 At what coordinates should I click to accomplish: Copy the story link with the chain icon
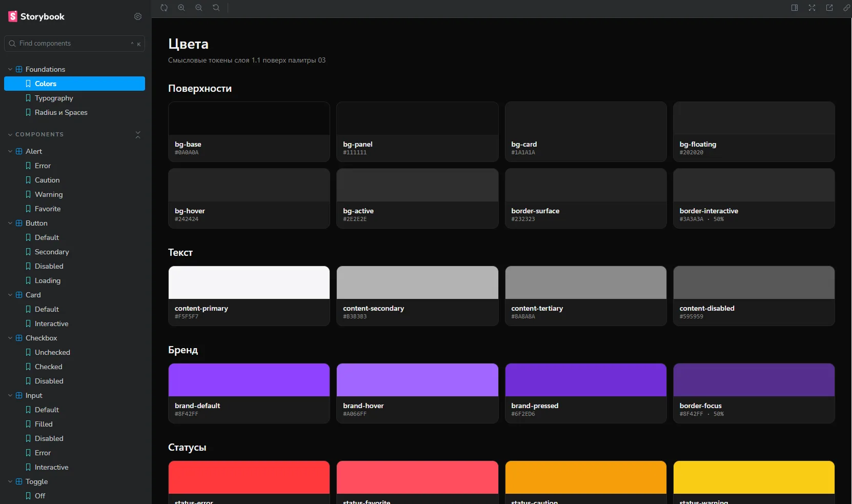click(x=846, y=8)
